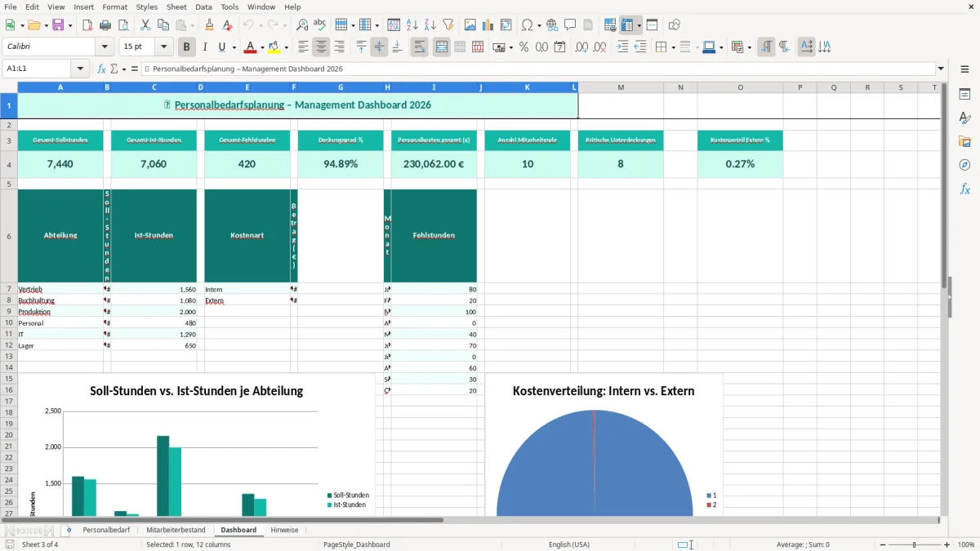Open the Borders dropdown arrow

point(672,47)
